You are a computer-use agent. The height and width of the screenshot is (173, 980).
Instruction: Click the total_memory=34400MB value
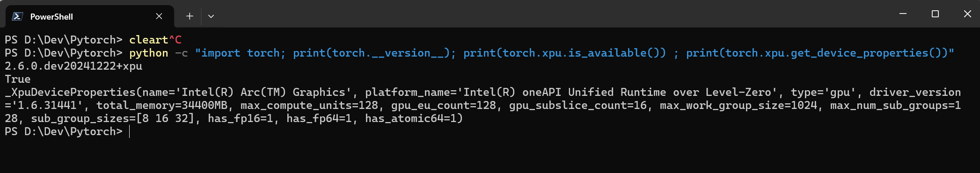162,106
